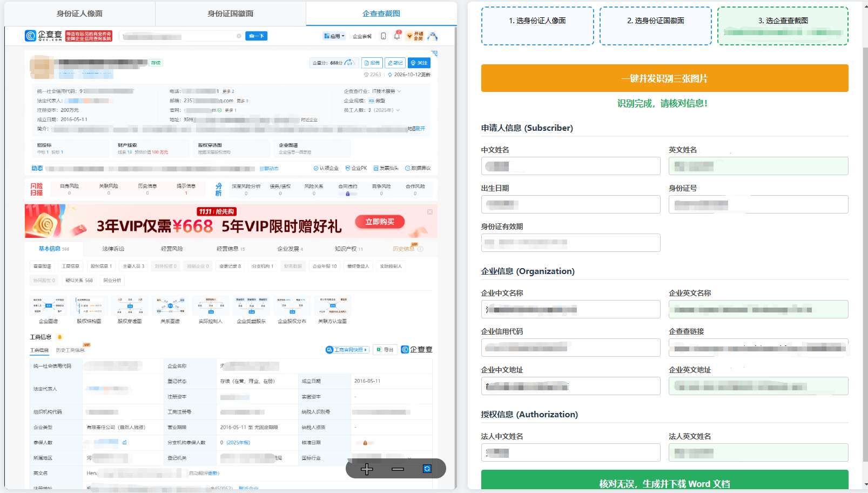
Task: Click the 2. 选身份证国徽面 upload box
Action: (x=656, y=26)
